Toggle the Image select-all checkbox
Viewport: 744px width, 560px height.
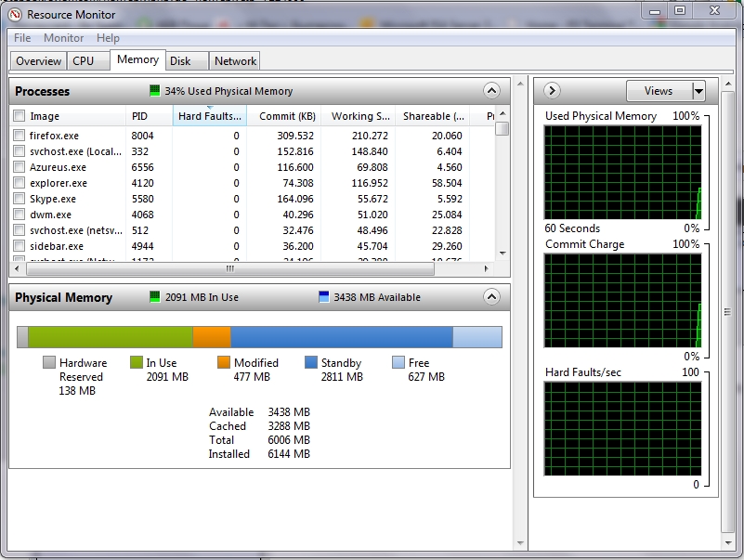point(19,116)
